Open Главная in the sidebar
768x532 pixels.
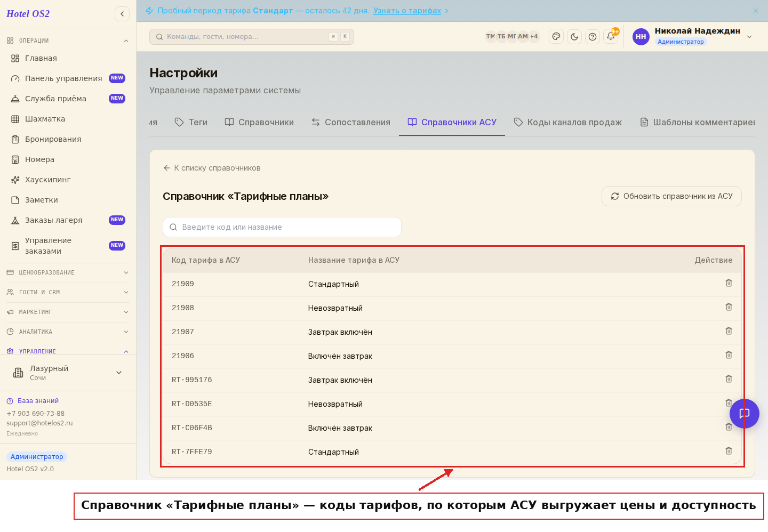click(68, 58)
